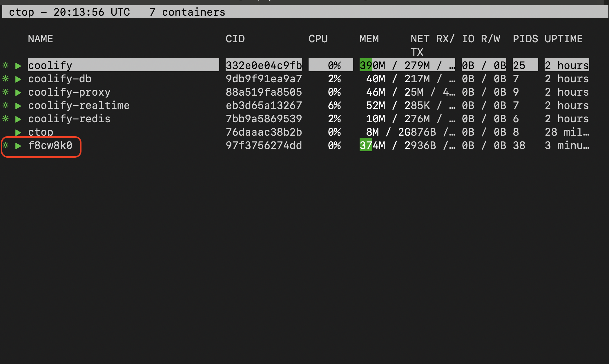Click the NAME column header
The image size is (609, 364).
click(x=40, y=39)
